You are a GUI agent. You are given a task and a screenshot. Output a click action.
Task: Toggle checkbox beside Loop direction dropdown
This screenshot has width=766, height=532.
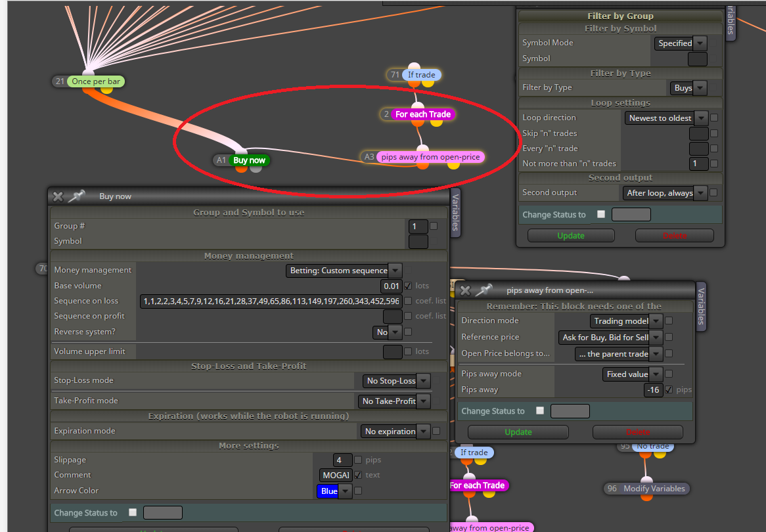coord(714,118)
